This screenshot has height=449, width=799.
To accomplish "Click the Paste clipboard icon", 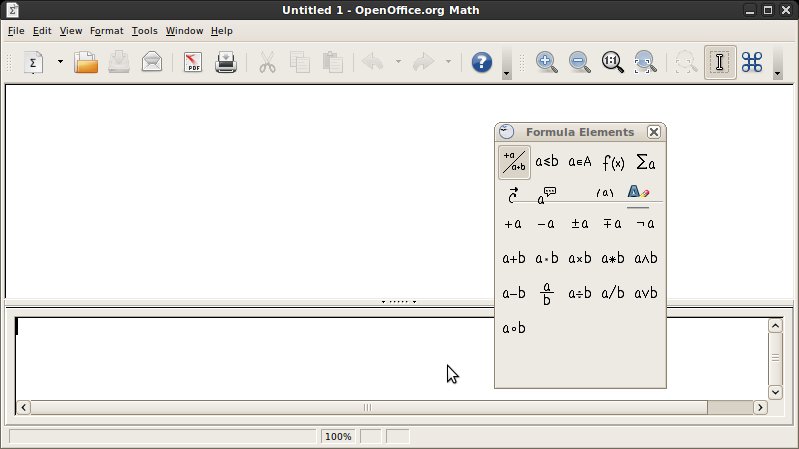I will tap(333, 63).
